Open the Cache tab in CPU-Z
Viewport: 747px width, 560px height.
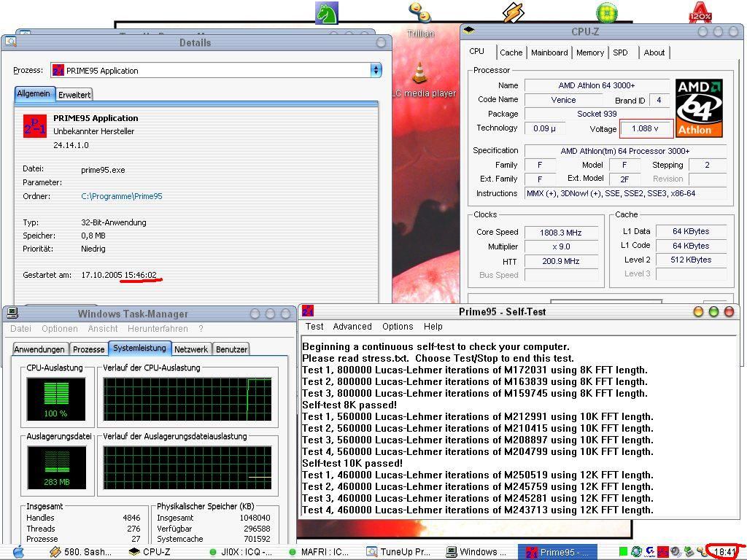511,52
